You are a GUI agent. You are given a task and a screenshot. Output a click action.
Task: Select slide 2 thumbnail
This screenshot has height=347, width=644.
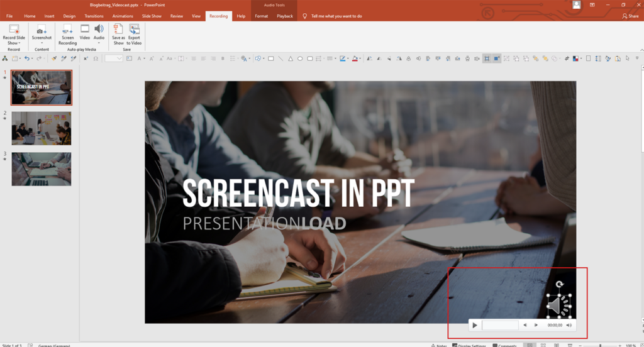click(42, 128)
